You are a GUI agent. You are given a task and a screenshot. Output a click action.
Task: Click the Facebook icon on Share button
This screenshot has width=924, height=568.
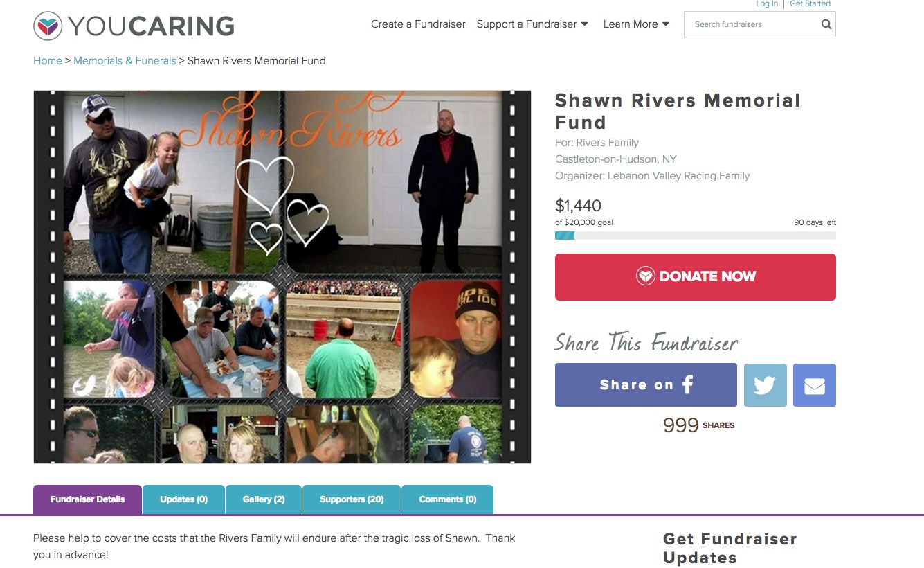pos(687,384)
